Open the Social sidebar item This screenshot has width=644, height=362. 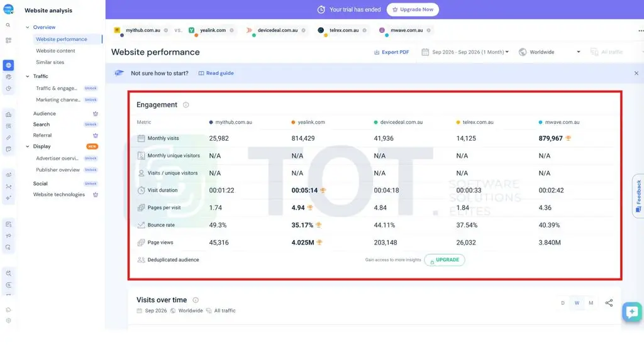(40, 184)
